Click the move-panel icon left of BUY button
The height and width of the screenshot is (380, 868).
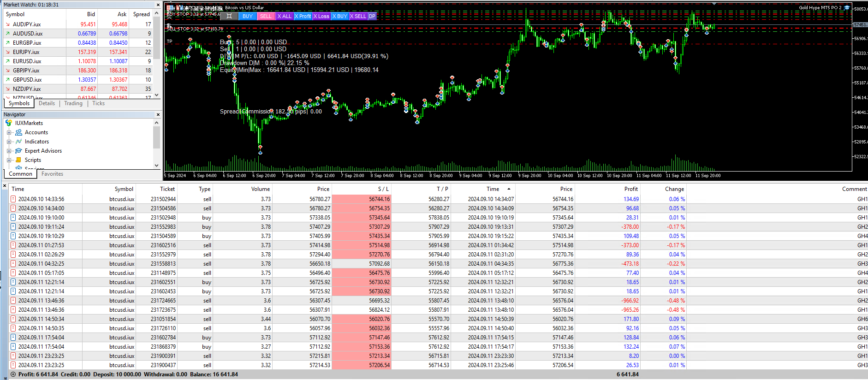pyautogui.click(x=229, y=16)
